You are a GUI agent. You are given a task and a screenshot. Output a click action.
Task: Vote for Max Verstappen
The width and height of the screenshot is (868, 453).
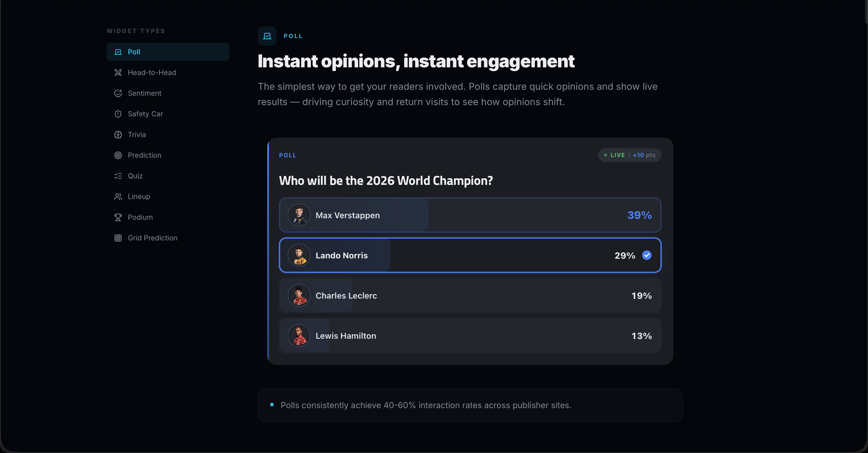tap(470, 215)
